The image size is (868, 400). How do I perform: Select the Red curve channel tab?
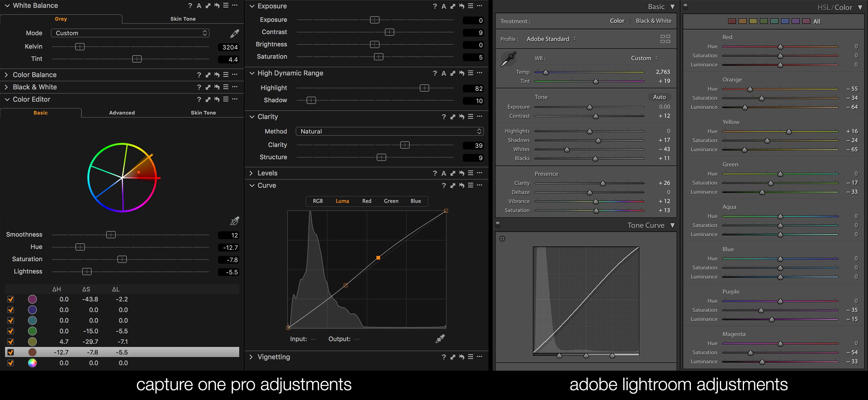pyautogui.click(x=367, y=201)
